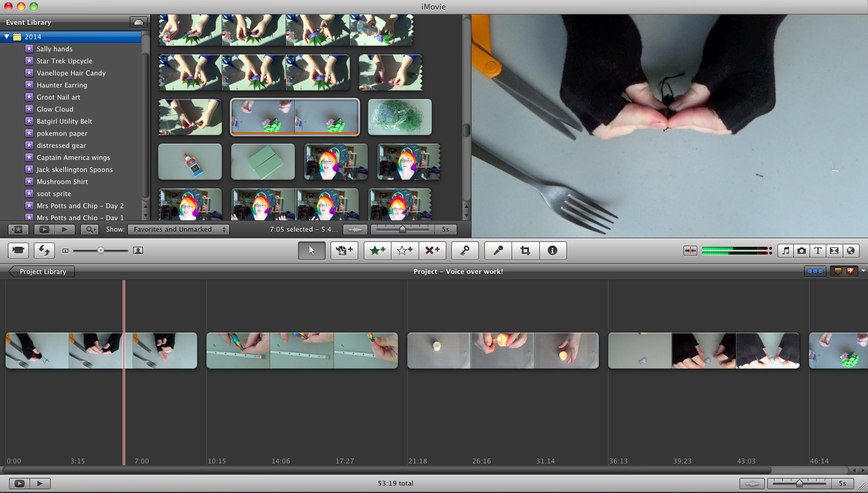Open the markers dropdown arrow

coord(863,272)
